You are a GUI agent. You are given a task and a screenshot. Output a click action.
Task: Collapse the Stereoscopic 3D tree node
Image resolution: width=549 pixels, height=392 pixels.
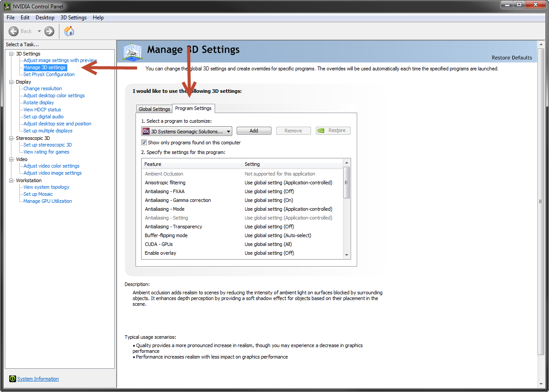11,138
